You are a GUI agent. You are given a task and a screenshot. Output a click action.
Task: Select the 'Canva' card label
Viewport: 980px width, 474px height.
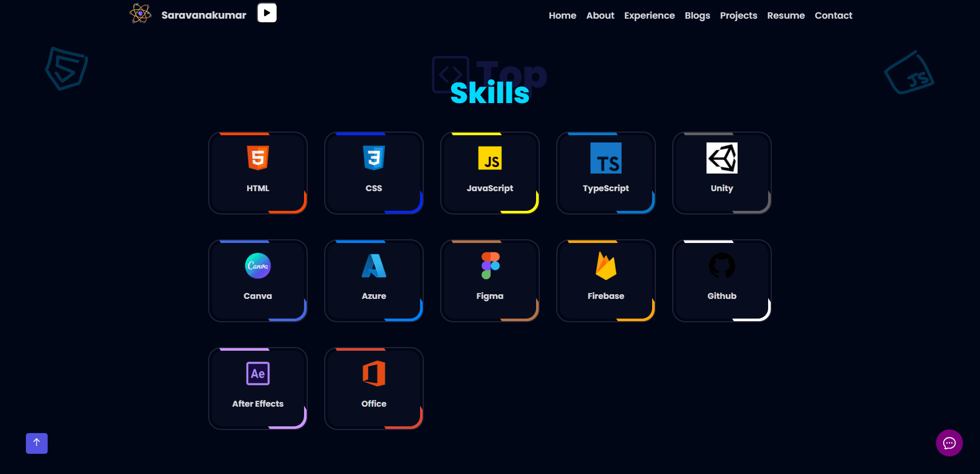tap(258, 296)
